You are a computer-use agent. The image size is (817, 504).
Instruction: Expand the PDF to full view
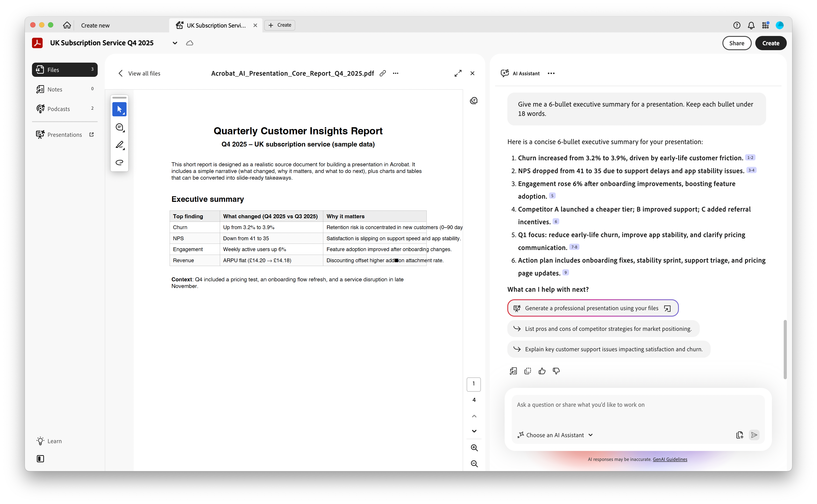click(458, 73)
